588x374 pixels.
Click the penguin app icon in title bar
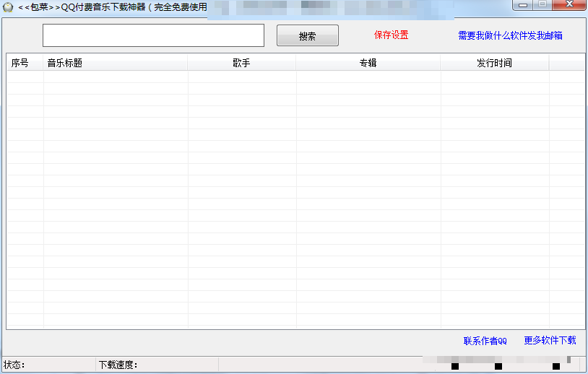click(x=8, y=7)
